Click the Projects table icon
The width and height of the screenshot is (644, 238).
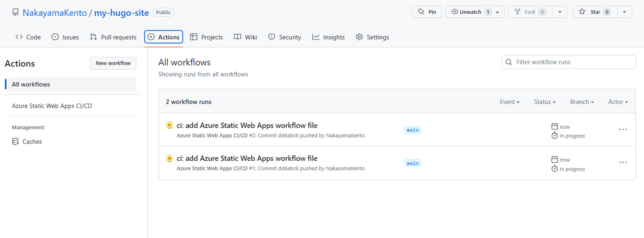coord(194,37)
